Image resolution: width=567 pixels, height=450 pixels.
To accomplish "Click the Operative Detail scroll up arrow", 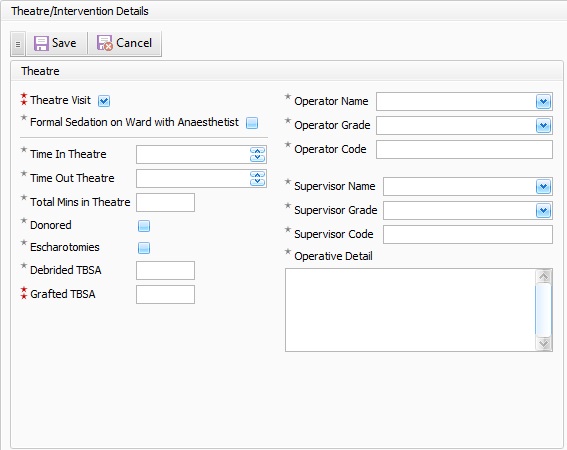I will [x=543, y=276].
